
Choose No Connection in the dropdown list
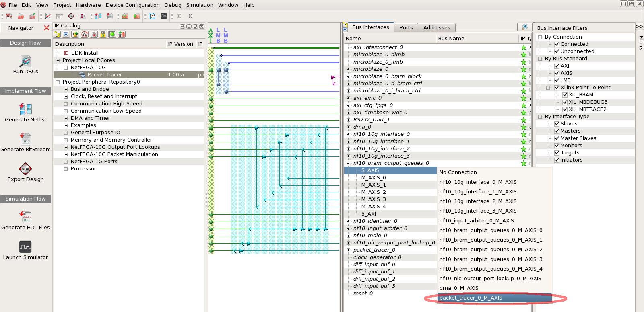458,172
